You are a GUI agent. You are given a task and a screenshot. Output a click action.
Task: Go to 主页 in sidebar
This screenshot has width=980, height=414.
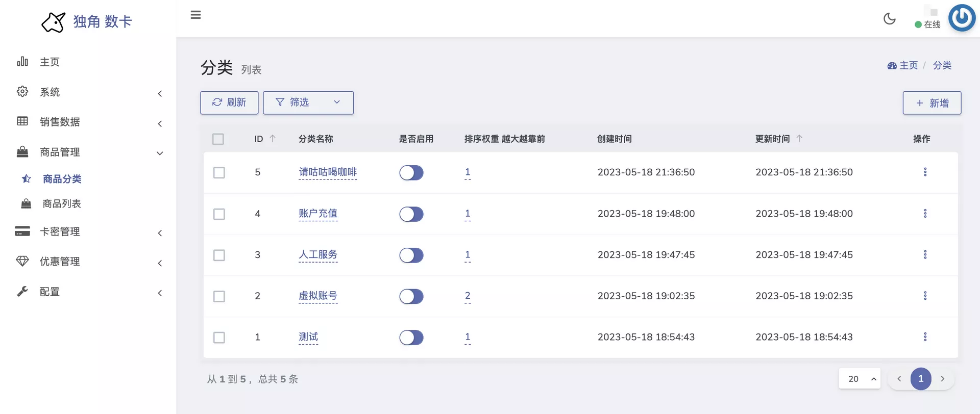(x=50, y=62)
